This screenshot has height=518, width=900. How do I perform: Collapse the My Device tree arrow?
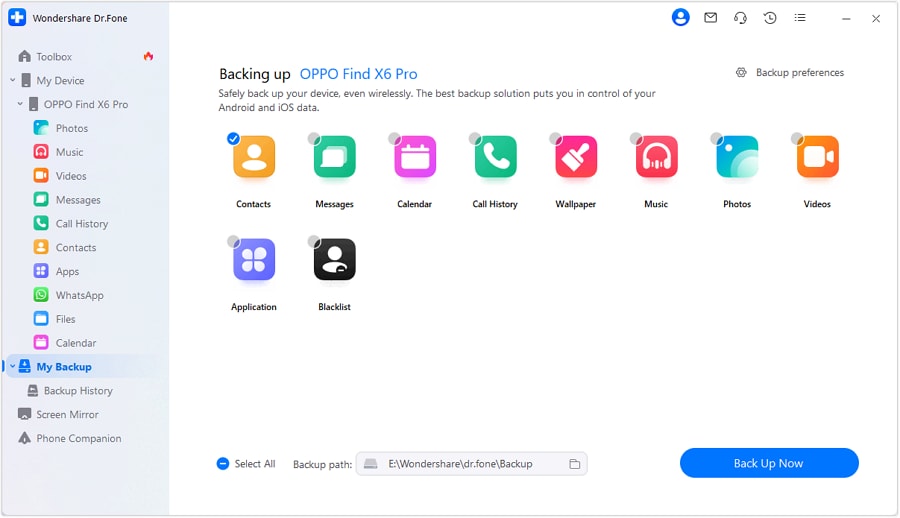coord(13,80)
